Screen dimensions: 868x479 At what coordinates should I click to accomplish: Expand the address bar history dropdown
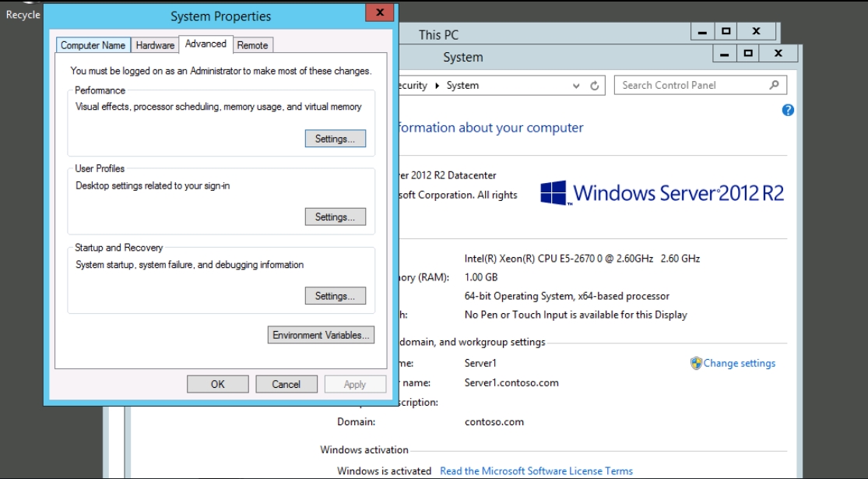(x=576, y=86)
